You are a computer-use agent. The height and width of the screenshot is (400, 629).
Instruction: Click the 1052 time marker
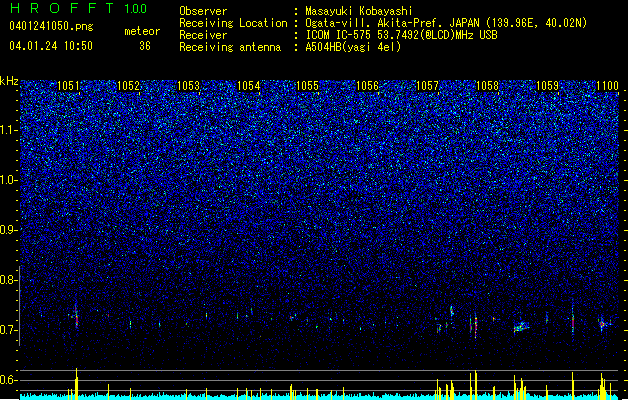(128, 86)
